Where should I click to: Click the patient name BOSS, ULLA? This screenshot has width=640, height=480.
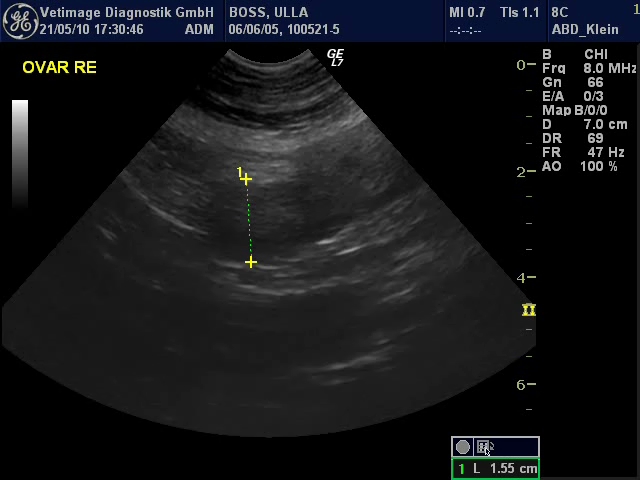pos(269,12)
